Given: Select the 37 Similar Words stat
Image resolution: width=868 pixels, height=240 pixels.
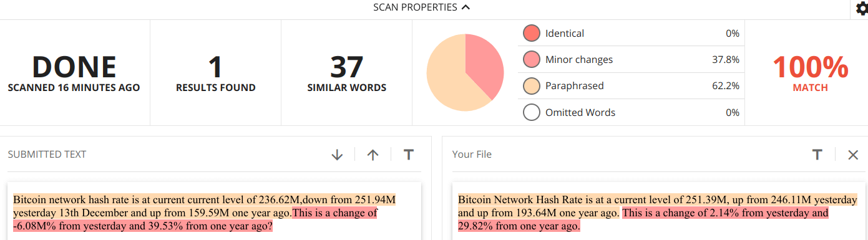Looking at the screenshot, I should tap(346, 73).
